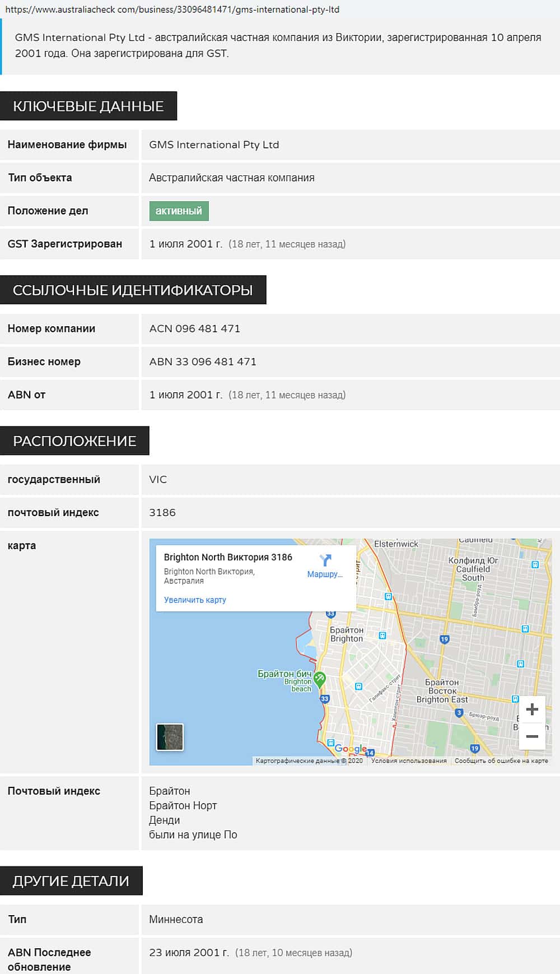Click the 'ДРУГИЕ ДЕТАЛИ' section header
Screen dimensions: 560x974
pos(71,880)
